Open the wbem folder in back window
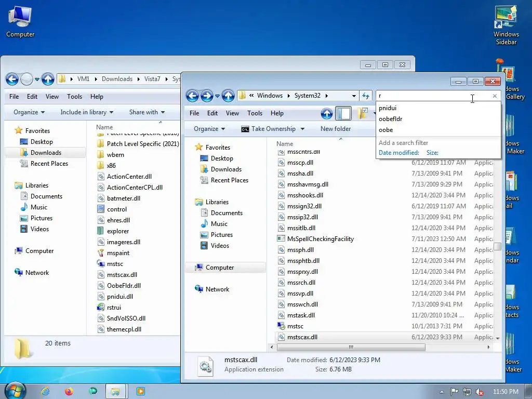The image size is (532, 399). [115, 155]
